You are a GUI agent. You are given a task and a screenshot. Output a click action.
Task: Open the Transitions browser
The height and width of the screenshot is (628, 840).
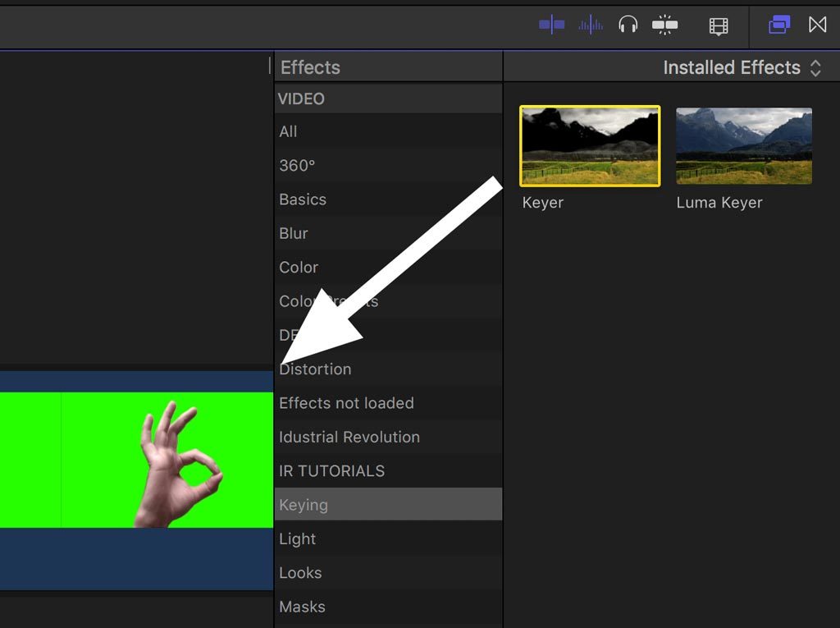(817, 25)
